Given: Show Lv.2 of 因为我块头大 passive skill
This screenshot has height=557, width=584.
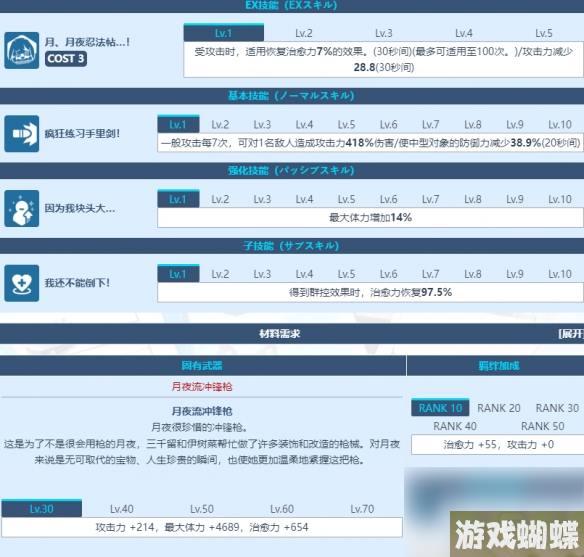Looking at the screenshot, I should [x=220, y=199].
